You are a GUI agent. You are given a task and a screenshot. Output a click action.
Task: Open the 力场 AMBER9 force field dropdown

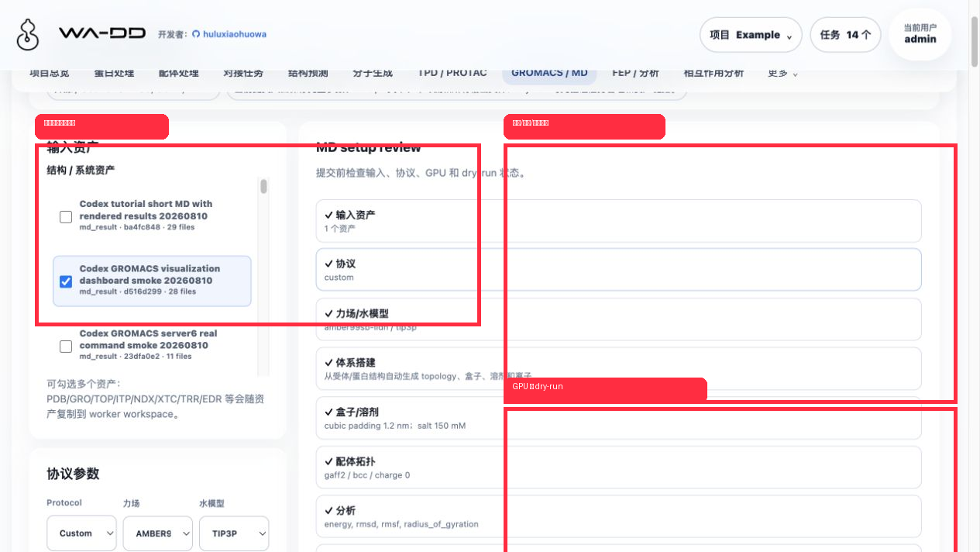(158, 533)
